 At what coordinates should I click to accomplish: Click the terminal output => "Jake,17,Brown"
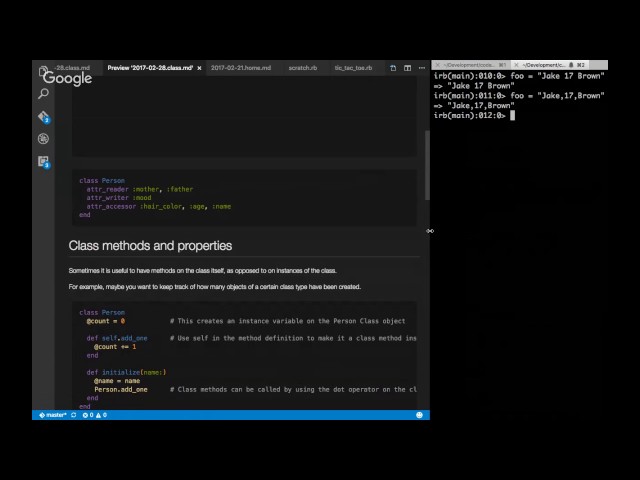474,106
